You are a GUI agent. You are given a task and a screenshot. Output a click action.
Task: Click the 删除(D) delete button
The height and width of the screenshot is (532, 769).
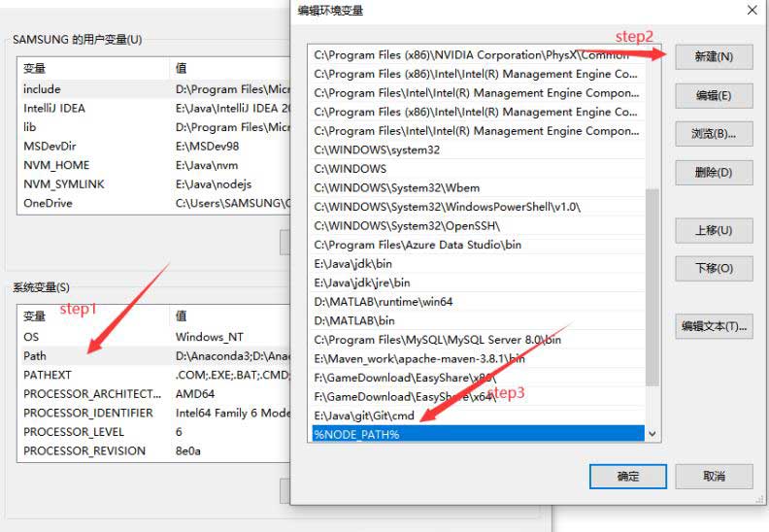pyautogui.click(x=714, y=173)
